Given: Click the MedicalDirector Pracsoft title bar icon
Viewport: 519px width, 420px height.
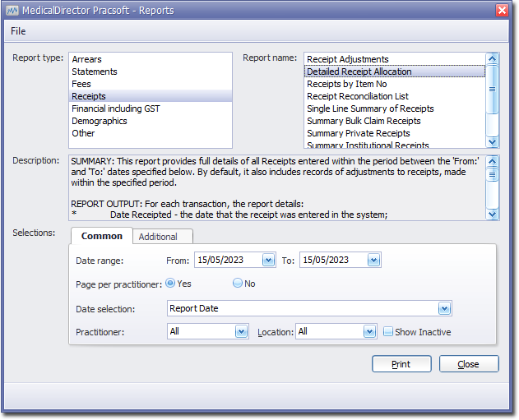Looking at the screenshot, I should pos(12,10).
